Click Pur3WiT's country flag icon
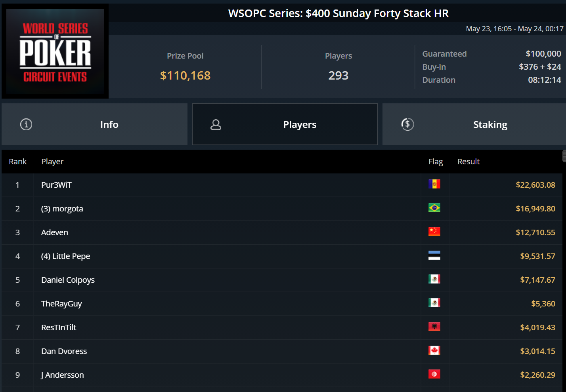The width and height of the screenshot is (566, 392). point(434,184)
